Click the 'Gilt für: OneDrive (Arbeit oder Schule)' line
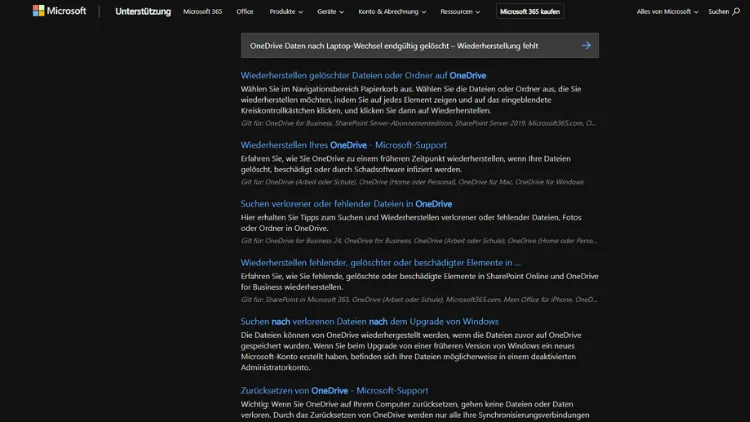Viewport: 750px width, 422px height. point(412,182)
